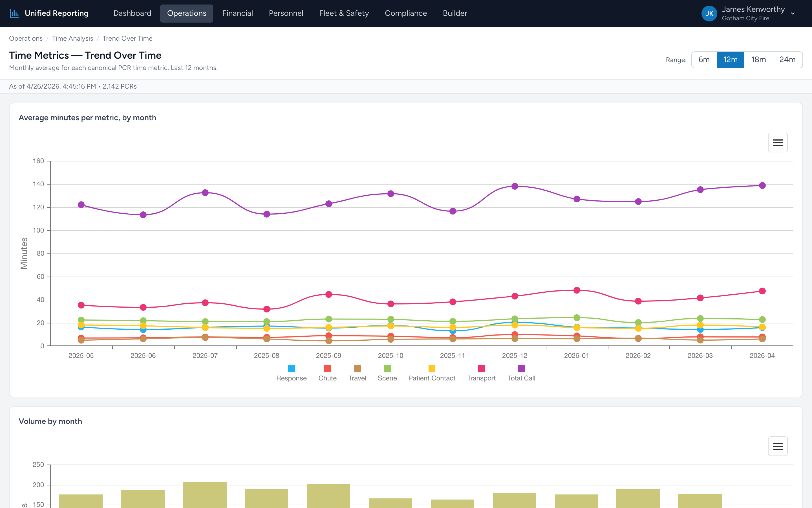Click the 'Gotham City Fire' agency name
The height and width of the screenshot is (508, 812).
click(745, 18)
